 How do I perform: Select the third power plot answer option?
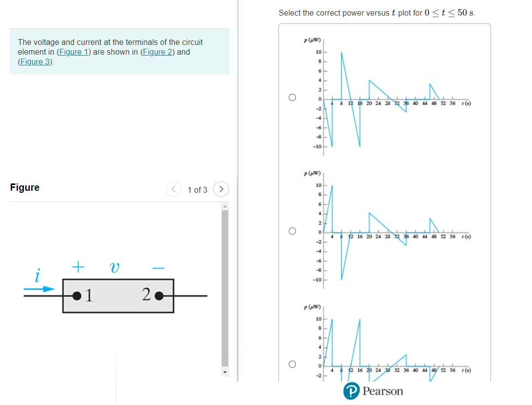coord(293,363)
